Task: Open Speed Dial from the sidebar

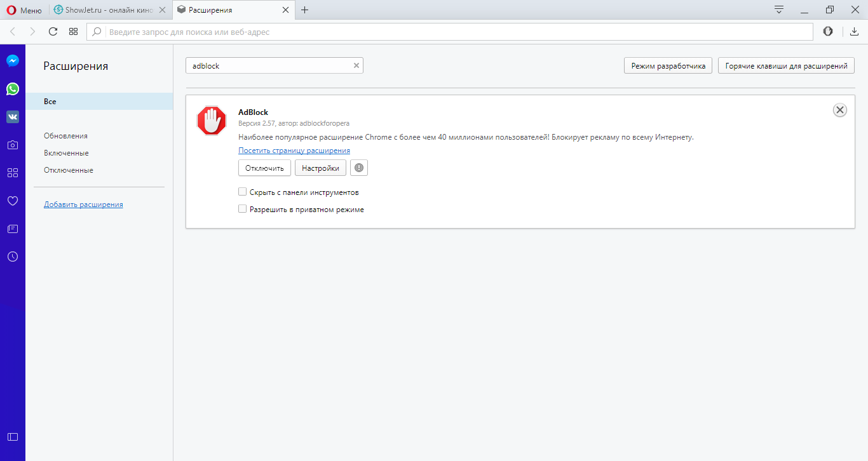Action: [x=13, y=173]
